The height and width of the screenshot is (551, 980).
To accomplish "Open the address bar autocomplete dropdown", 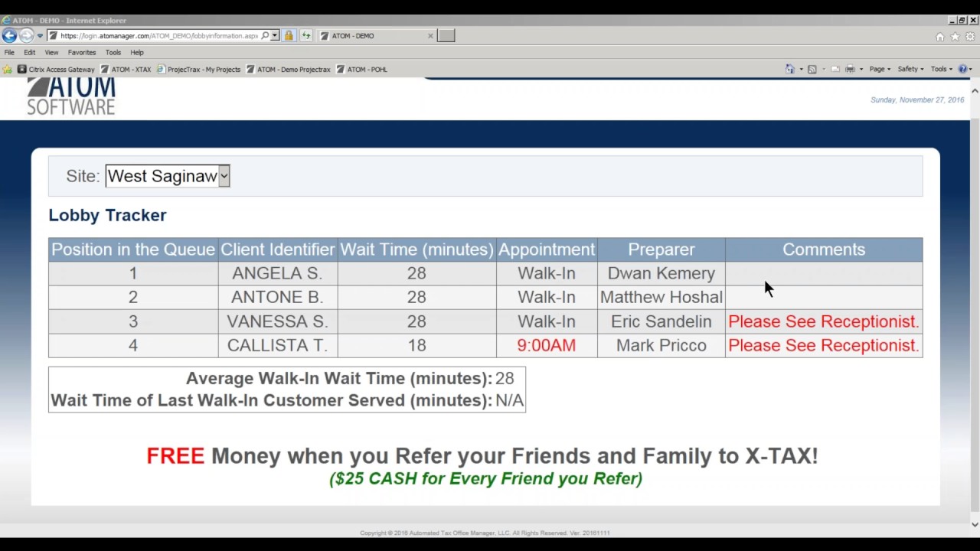I will pos(274,36).
